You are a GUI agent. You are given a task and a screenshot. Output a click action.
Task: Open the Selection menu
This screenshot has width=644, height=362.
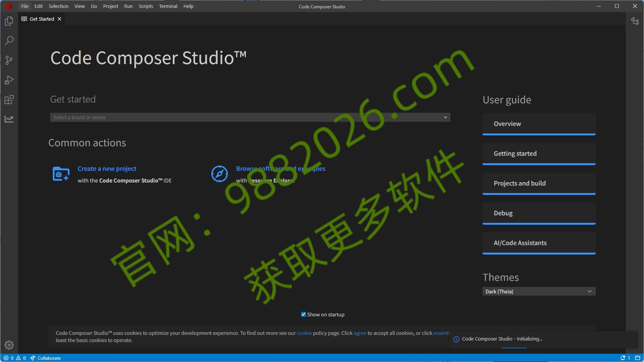pos(58,6)
